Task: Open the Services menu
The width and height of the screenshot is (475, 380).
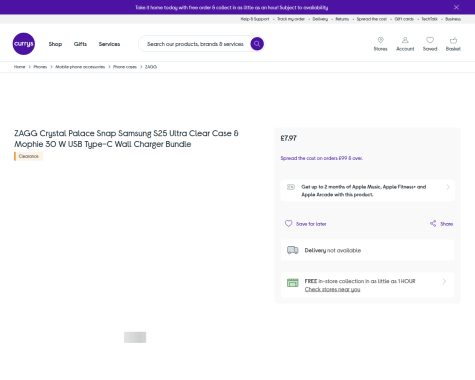Action: [109, 44]
